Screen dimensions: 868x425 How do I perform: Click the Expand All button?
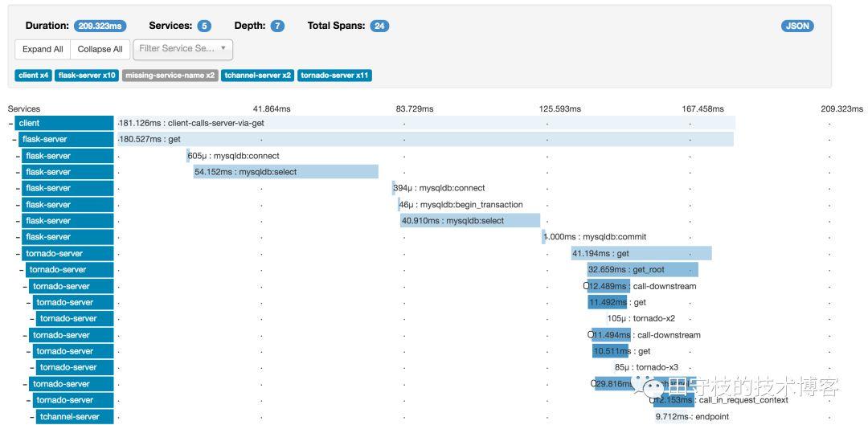point(43,49)
